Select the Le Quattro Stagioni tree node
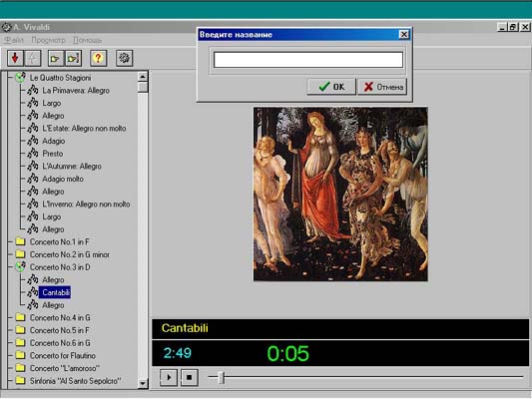This screenshot has height=399, width=532. coord(61,78)
